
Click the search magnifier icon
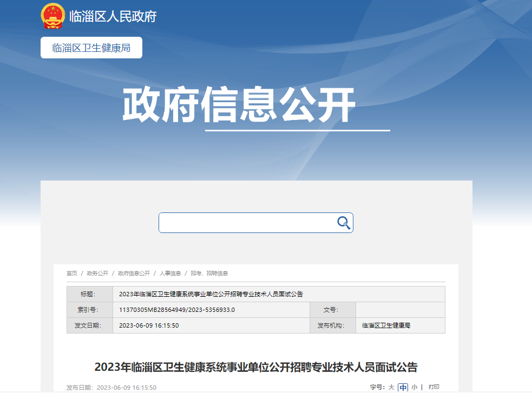(x=343, y=223)
